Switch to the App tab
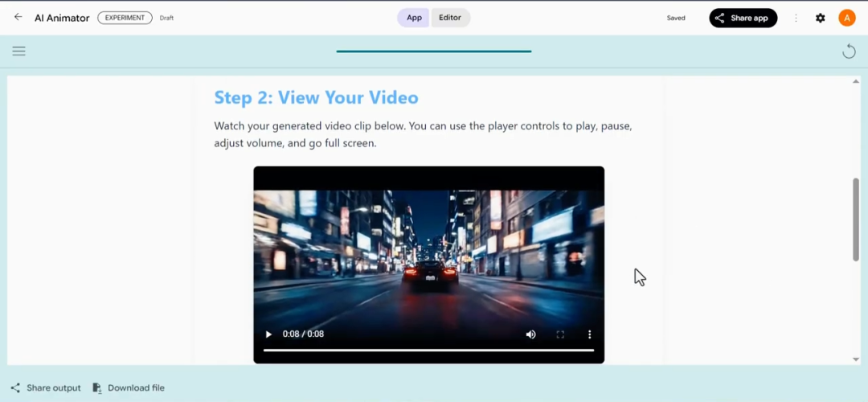868x402 pixels. 414,18
